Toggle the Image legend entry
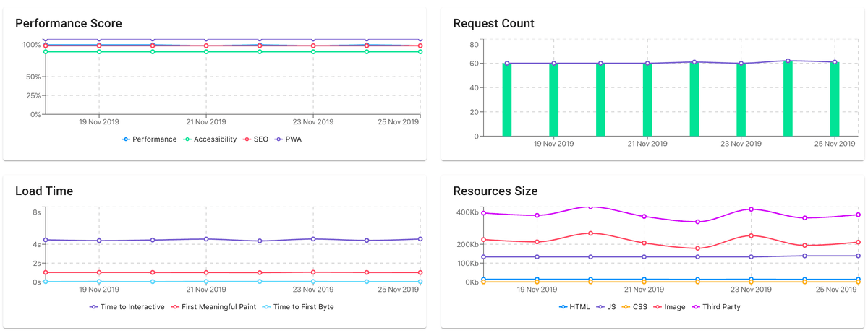The image size is (868, 333). point(669,306)
